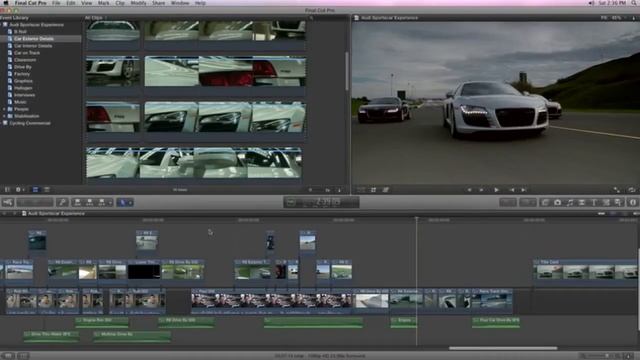The image size is (640, 360).
Task: Select the Title Card clip in timeline
Action: 586,270
